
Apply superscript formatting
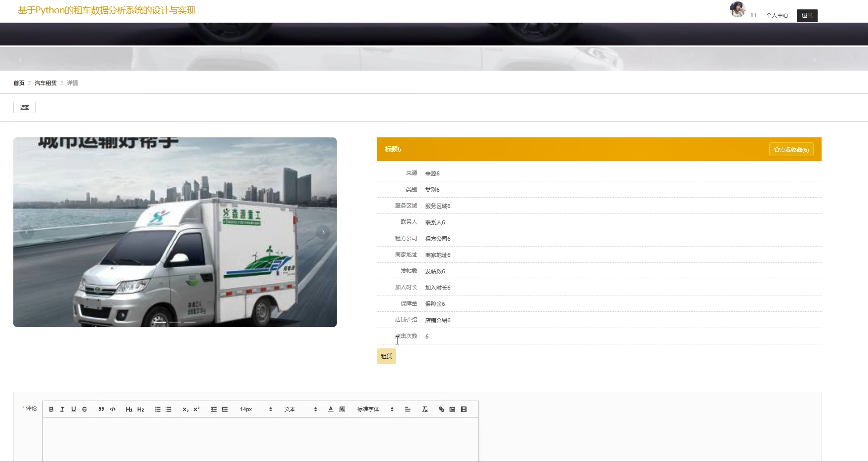(x=197, y=409)
